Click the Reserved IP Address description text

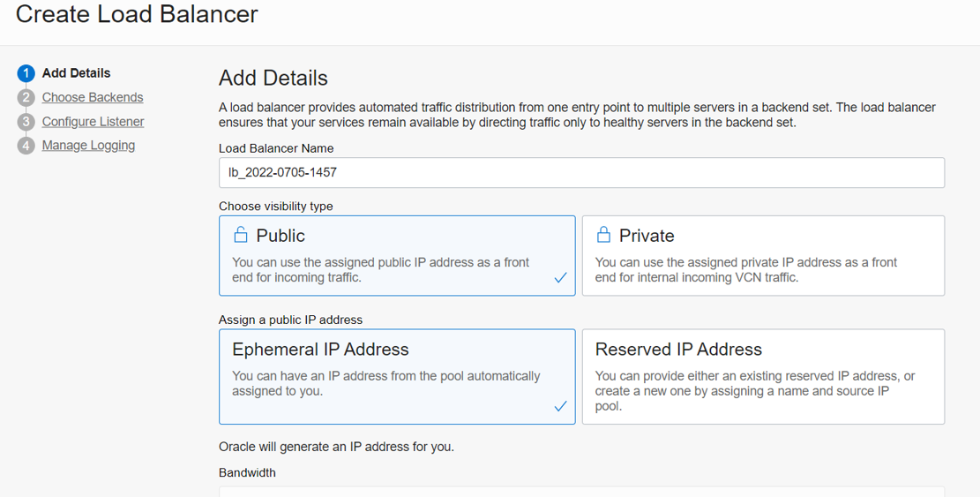[754, 391]
